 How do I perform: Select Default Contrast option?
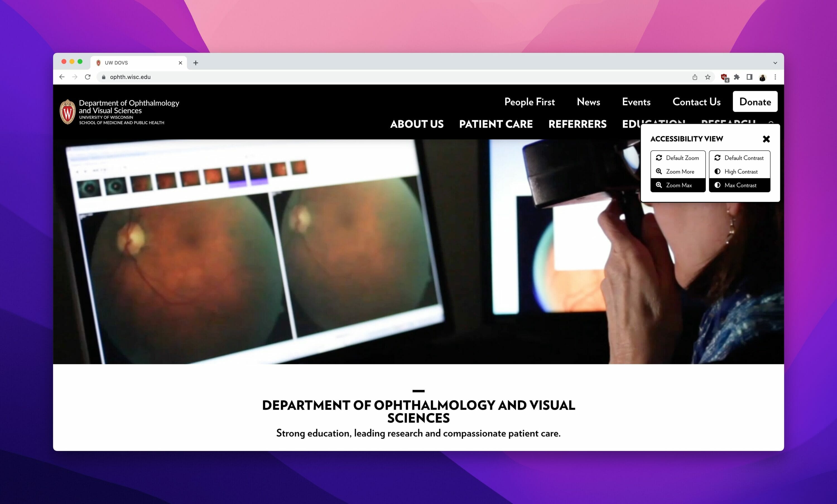coord(740,158)
